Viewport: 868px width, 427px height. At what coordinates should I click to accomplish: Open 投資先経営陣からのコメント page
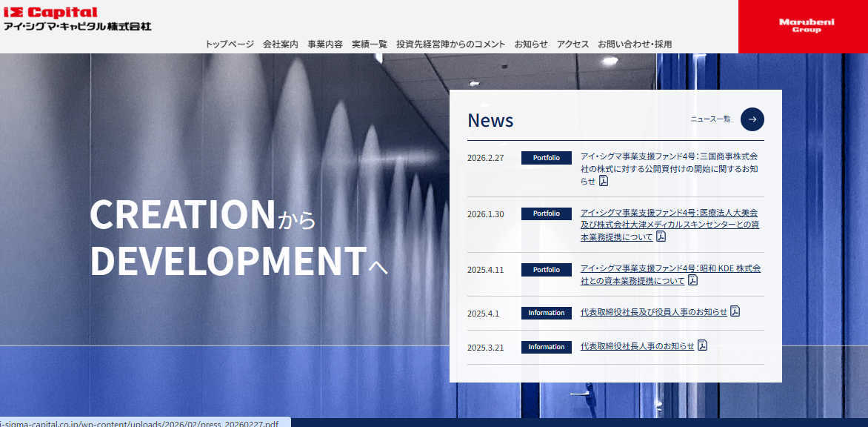[x=451, y=44]
